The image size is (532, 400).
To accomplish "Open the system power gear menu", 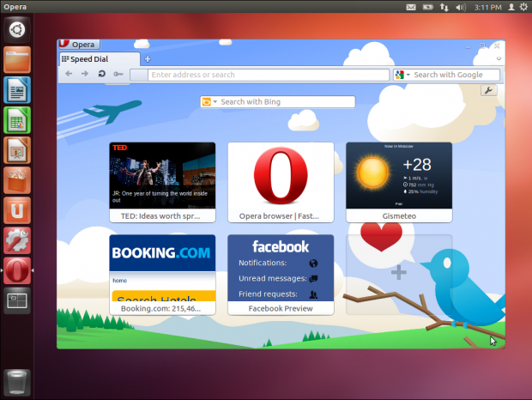I will (523, 7).
